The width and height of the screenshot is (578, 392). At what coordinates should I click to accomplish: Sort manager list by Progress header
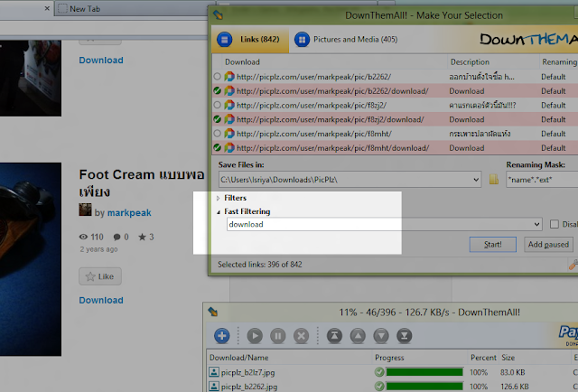(419, 358)
